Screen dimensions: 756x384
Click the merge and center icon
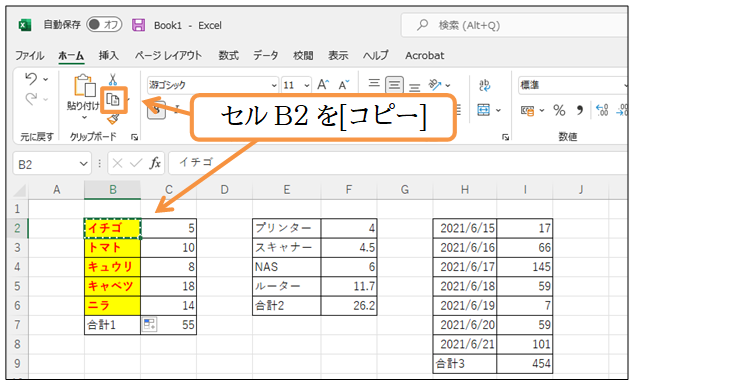tap(484, 110)
